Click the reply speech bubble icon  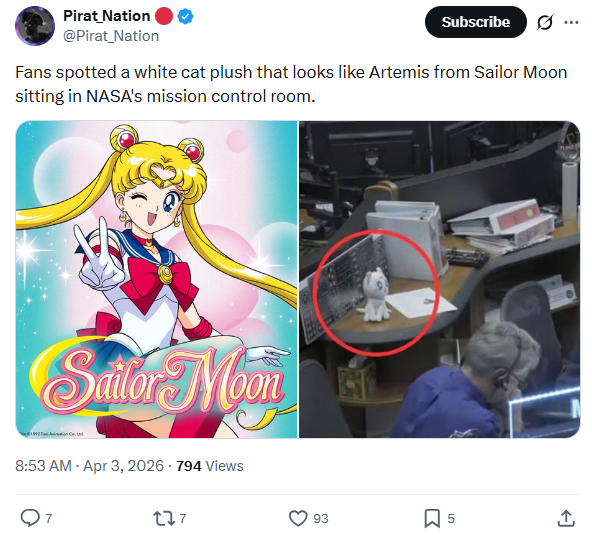30,518
